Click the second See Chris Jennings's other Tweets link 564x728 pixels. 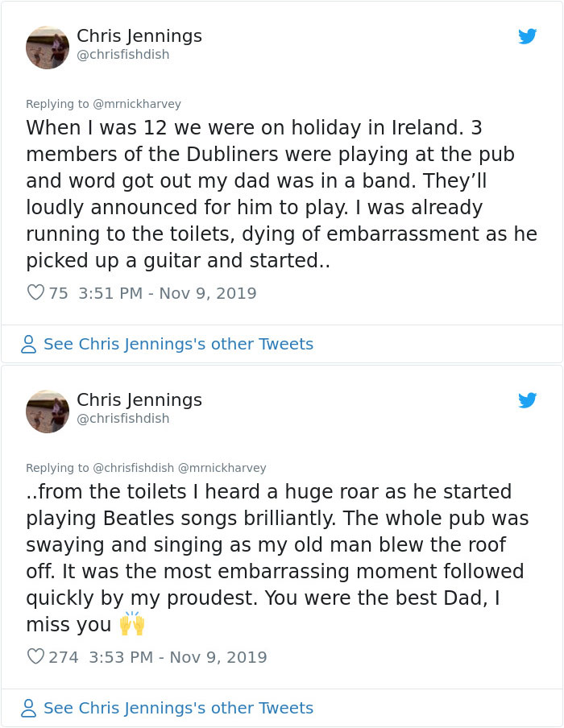(x=179, y=708)
